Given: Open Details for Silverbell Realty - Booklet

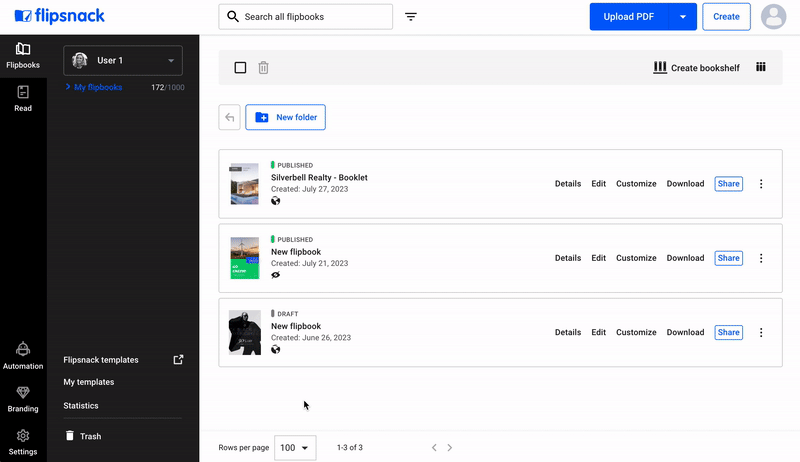Looking at the screenshot, I should 568,184.
